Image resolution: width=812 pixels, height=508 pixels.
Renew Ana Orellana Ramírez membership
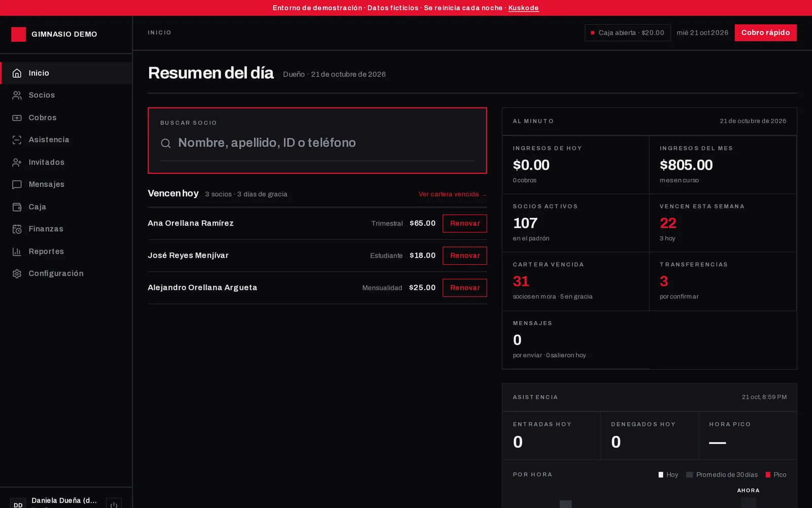[465, 224]
